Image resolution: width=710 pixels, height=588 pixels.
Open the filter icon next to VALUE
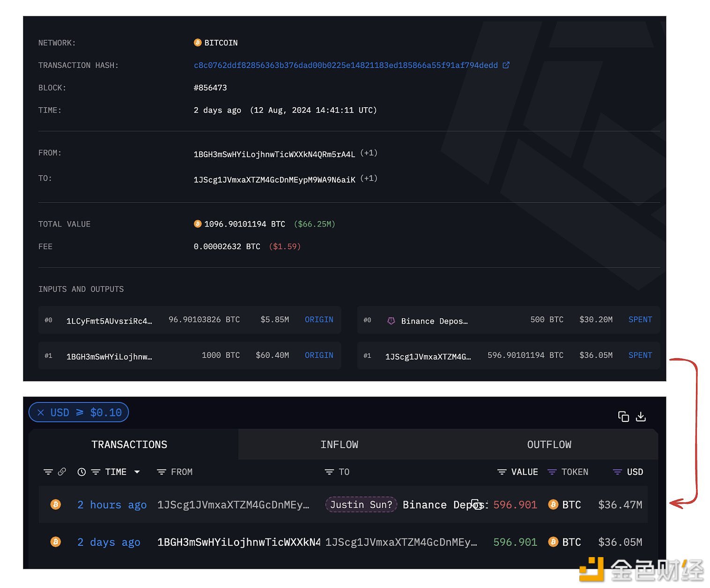coord(502,472)
